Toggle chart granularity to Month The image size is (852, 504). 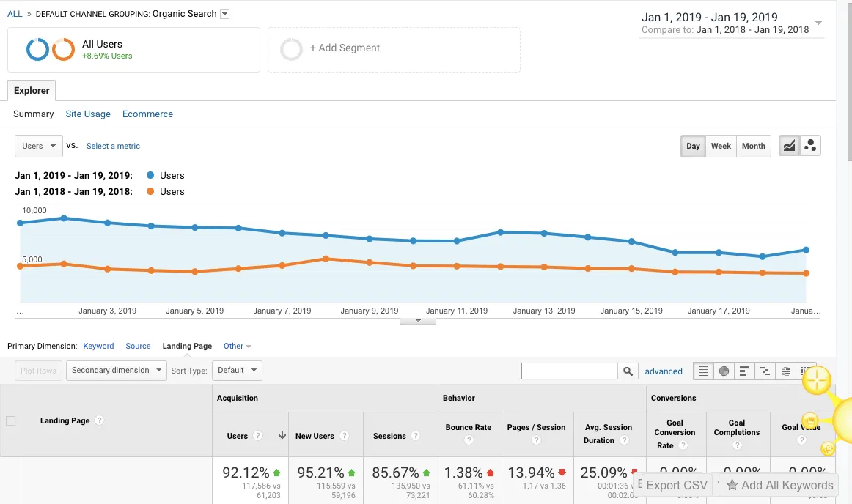pyautogui.click(x=754, y=146)
